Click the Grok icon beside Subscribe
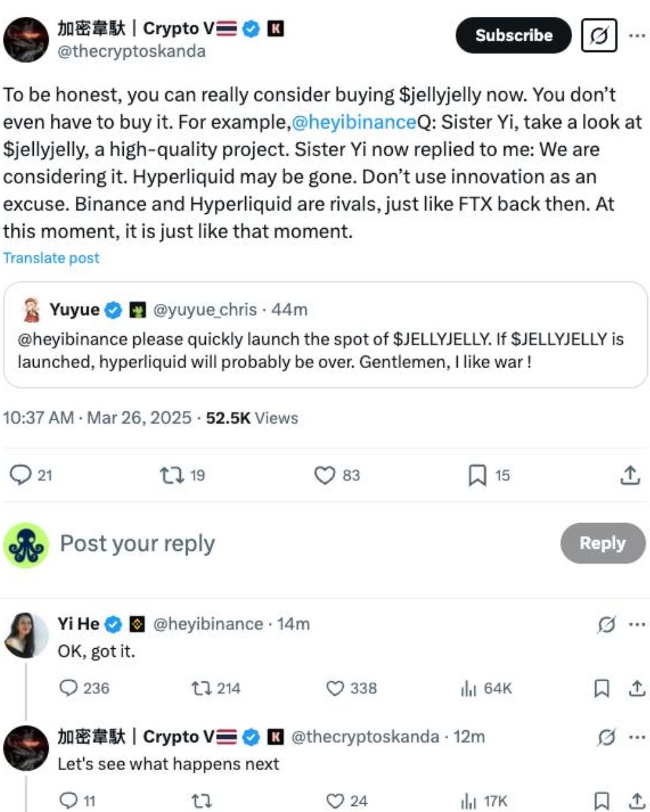Screen dimensions: 650x812 (x=599, y=36)
